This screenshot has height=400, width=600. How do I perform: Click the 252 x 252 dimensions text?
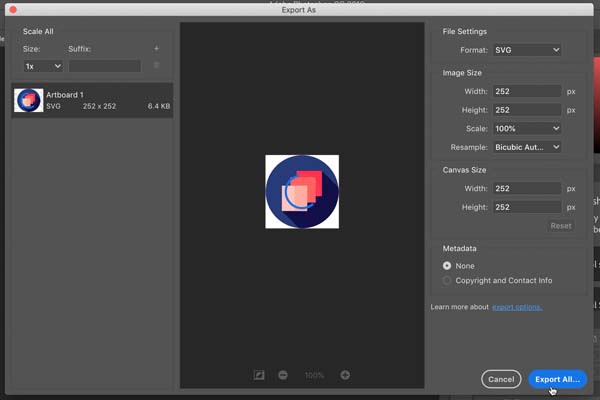click(99, 106)
